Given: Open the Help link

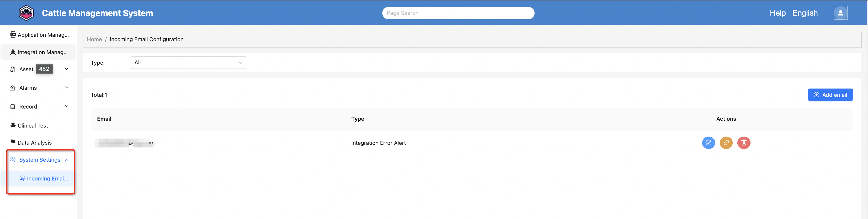Looking at the screenshot, I should [777, 13].
